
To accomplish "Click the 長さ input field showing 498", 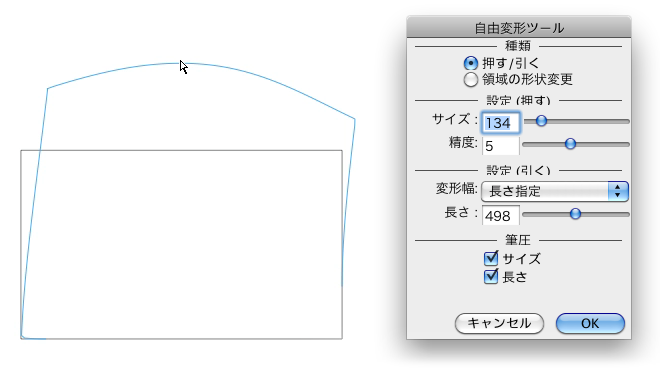I will pos(501,216).
